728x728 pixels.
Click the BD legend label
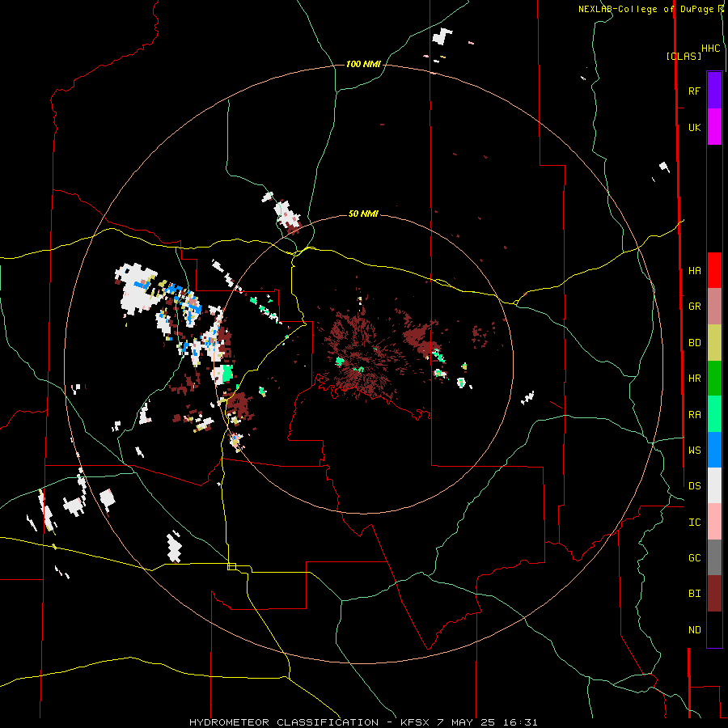pos(694,343)
